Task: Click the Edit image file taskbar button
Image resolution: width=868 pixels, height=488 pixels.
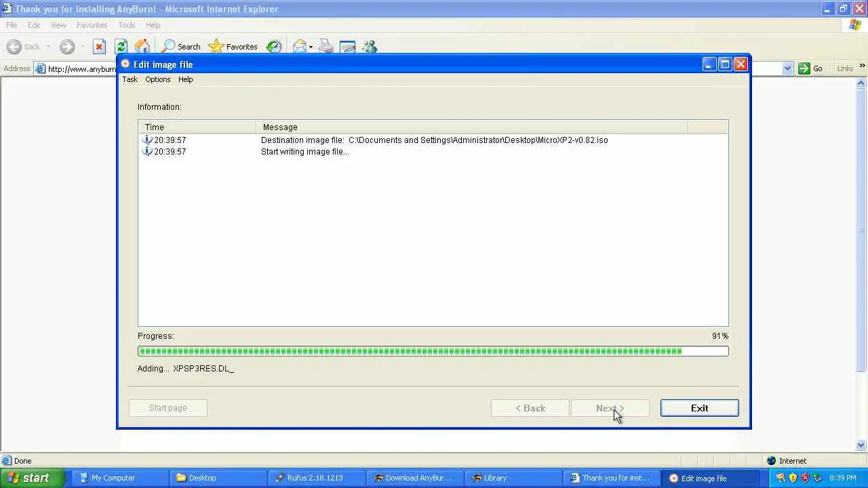Action: point(710,478)
